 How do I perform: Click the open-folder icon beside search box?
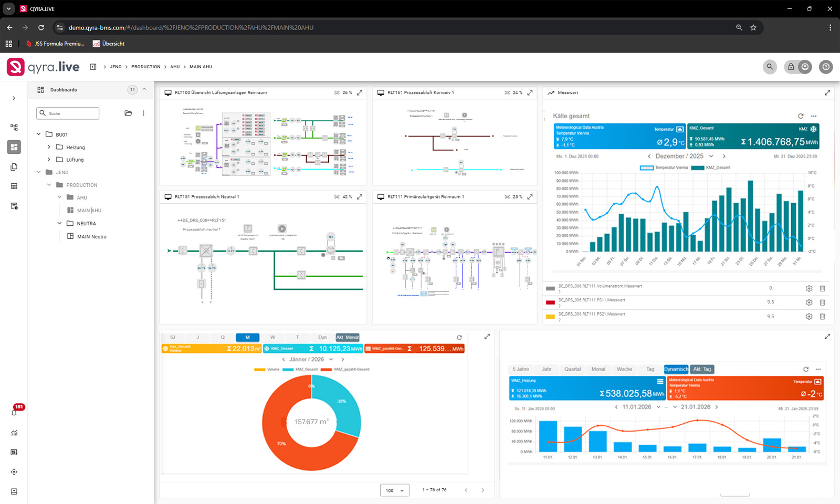(128, 113)
